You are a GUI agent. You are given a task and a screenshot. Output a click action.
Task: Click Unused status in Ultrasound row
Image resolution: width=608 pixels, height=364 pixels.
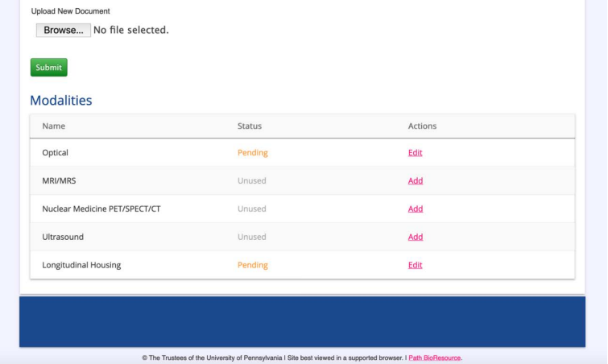[x=251, y=238]
